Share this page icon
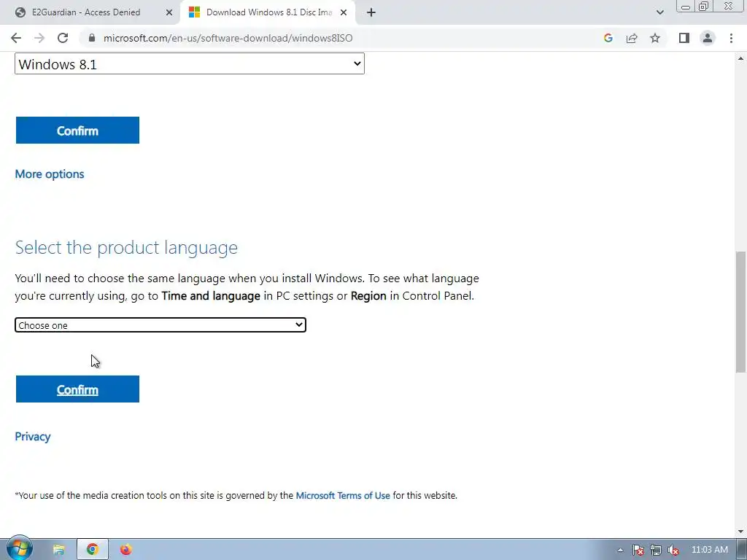 pyautogui.click(x=632, y=38)
